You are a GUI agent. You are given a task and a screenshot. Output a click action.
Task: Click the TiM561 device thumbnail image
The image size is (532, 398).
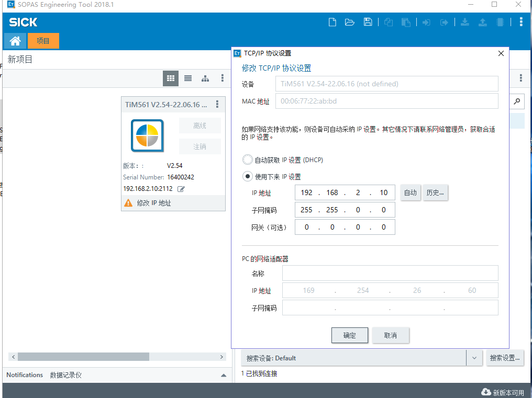point(147,135)
